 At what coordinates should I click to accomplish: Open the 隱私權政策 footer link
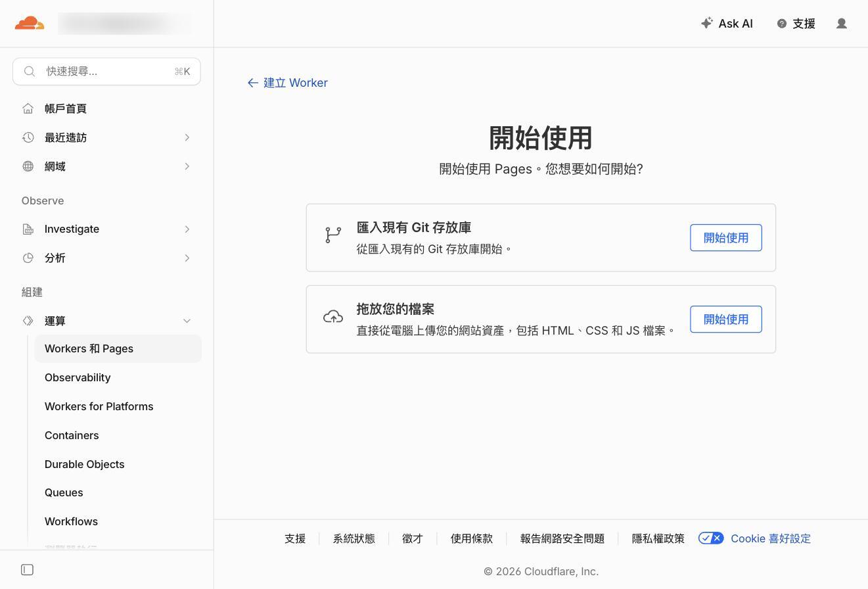click(x=658, y=538)
